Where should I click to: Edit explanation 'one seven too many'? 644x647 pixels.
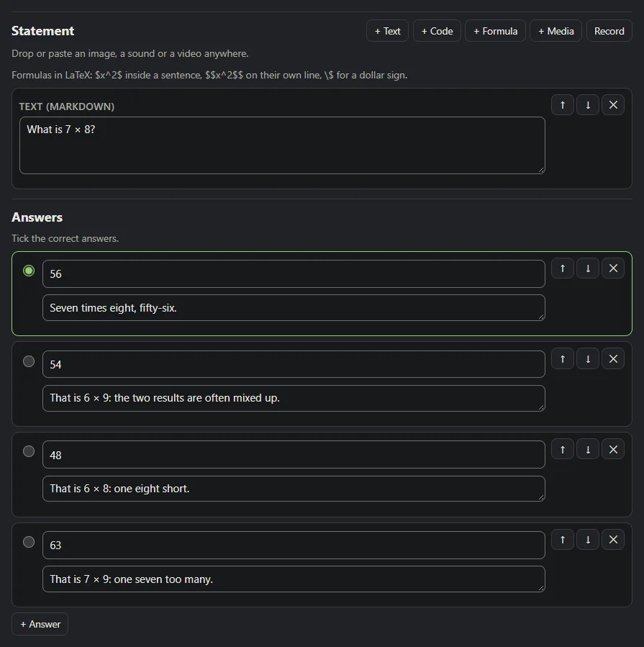(x=294, y=579)
